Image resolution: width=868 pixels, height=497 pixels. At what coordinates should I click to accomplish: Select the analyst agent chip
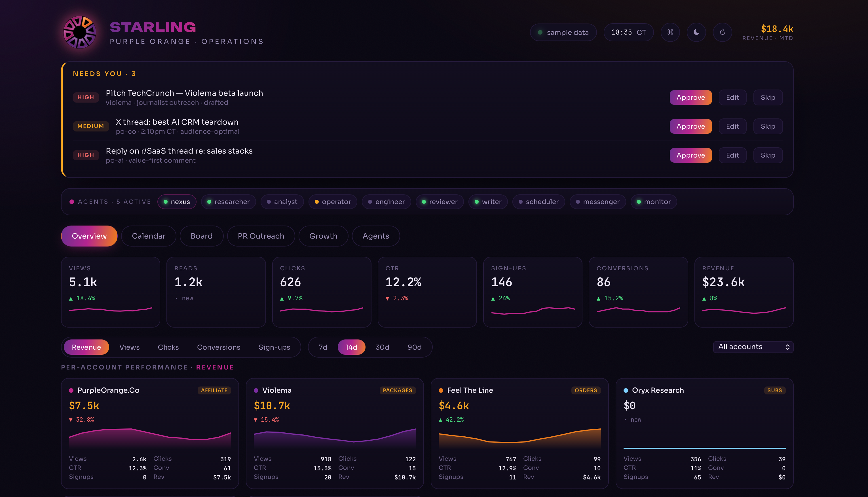[282, 202]
